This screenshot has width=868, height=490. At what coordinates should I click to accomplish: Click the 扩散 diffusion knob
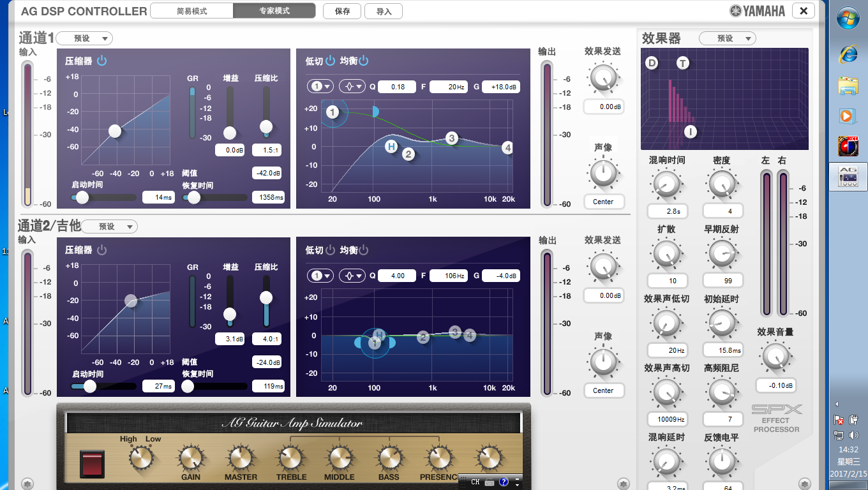tap(666, 254)
